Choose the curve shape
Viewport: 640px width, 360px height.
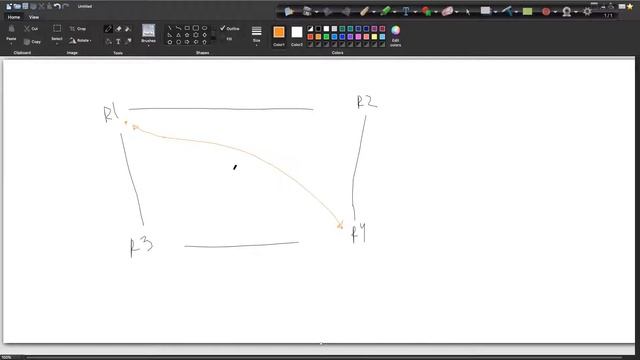(x=178, y=28)
